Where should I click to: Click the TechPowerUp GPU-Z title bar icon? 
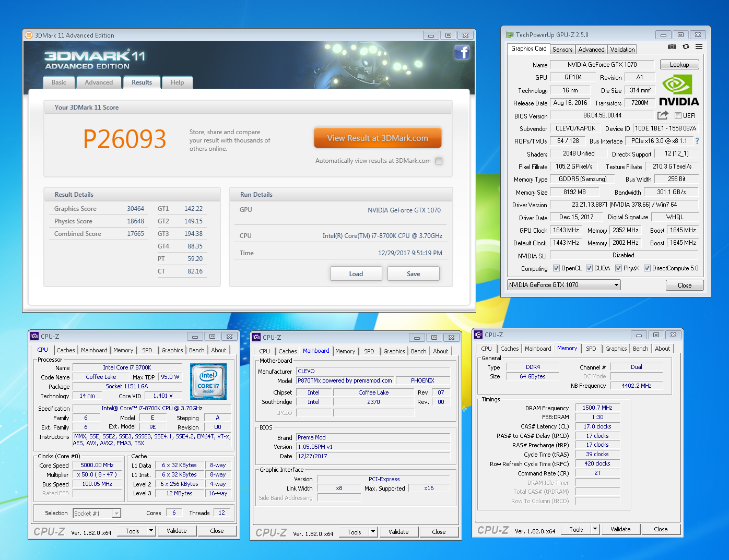510,34
